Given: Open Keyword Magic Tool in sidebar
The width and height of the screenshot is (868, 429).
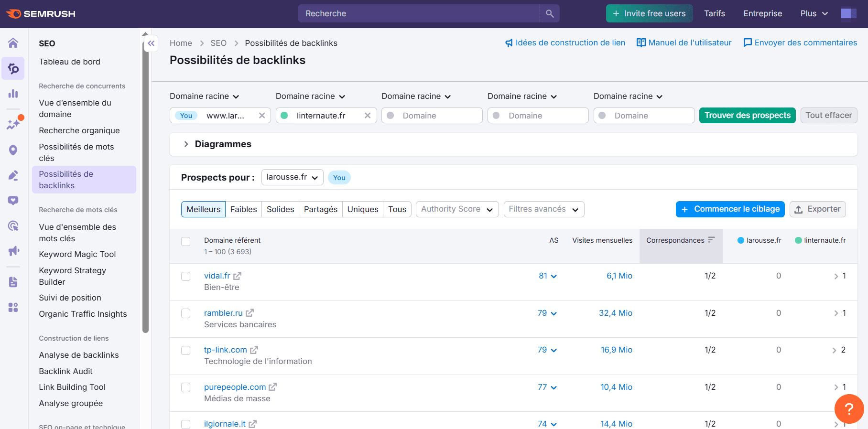Looking at the screenshot, I should point(77,254).
